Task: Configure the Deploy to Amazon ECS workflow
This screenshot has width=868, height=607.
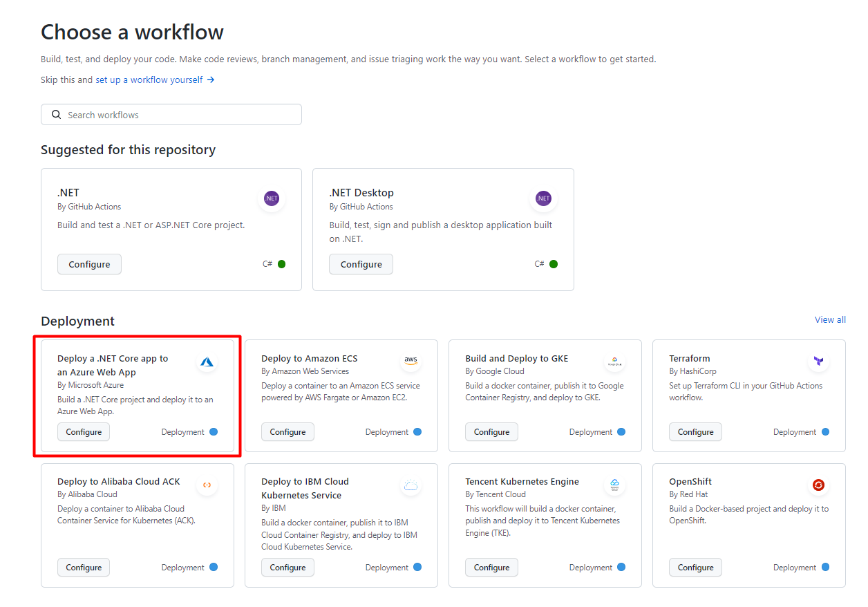Action: pyautogui.click(x=287, y=432)
